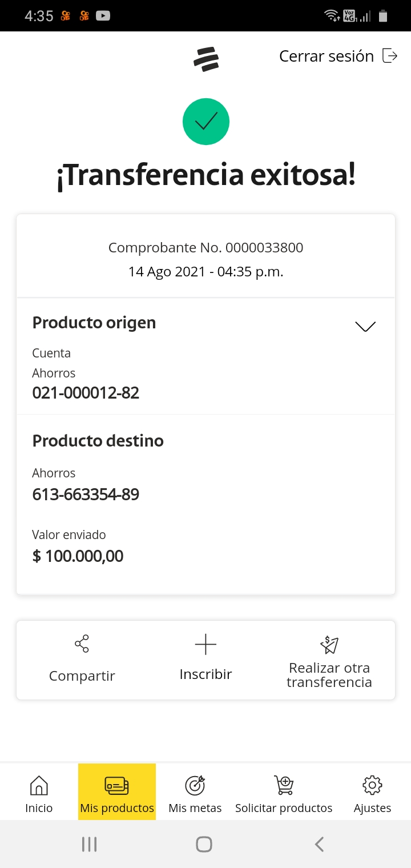The image size is (411, 868).
Task: Tap the logout arrow icon
Action: (x=390, y=56)
